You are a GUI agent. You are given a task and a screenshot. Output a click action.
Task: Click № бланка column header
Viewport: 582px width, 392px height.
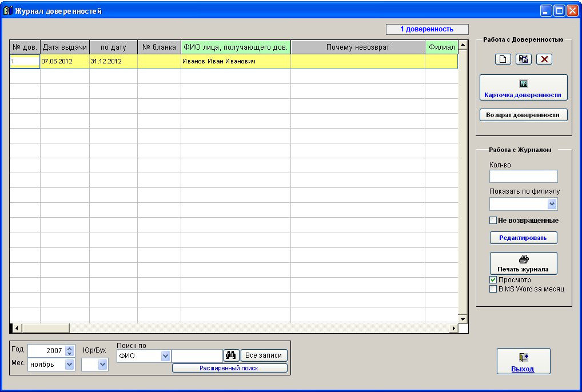pyautogui.click(x=160, y=47)
